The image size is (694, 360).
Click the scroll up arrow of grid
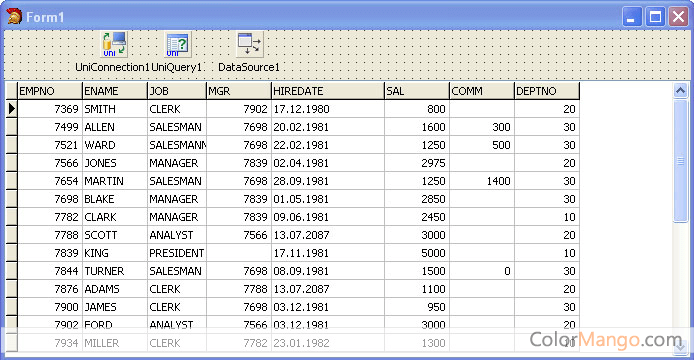pyautogui.click(x=680, y=91)
